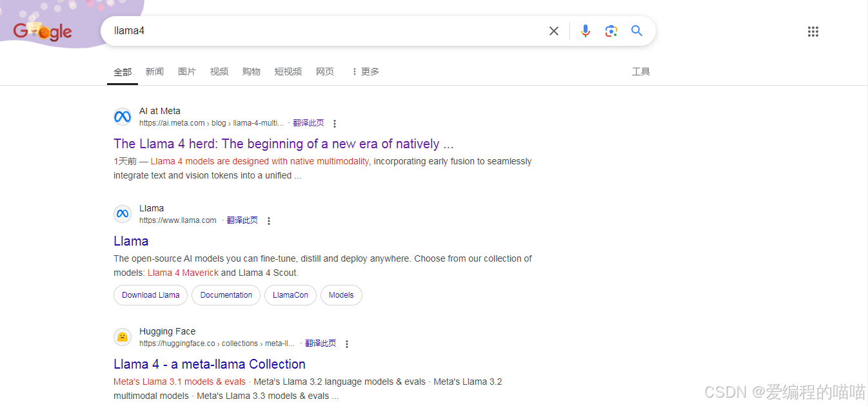Viewport: 868px width, 406px height.
Task: Click the 'Hugging Face' site name
Action: pyautogui.click(x=167, y=332)
